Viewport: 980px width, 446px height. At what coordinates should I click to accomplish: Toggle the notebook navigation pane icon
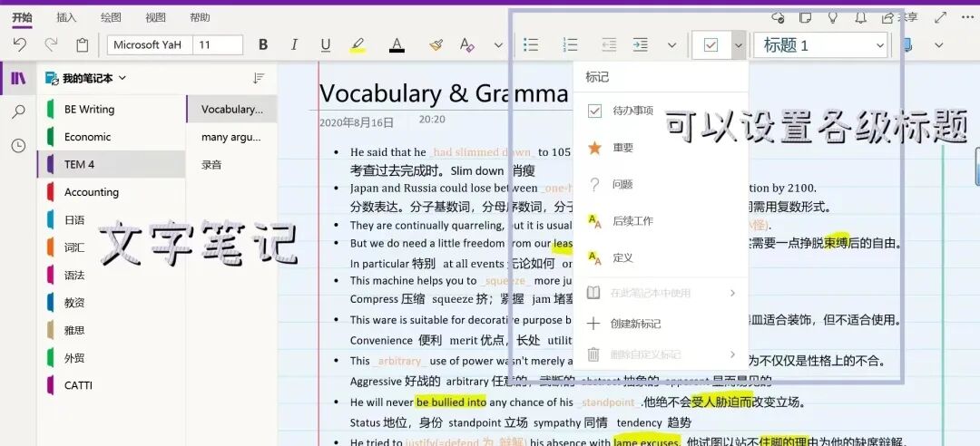tap(19, 78)
